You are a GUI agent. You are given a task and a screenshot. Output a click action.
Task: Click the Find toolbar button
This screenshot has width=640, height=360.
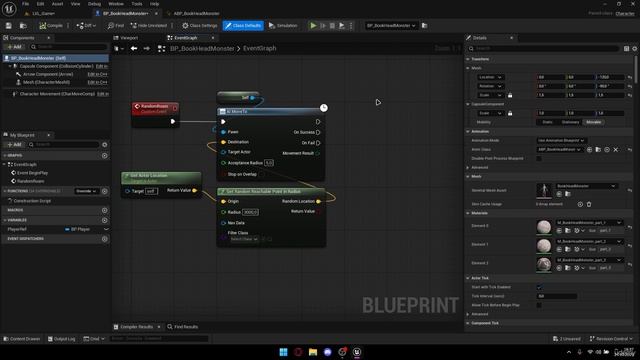point(116,26)
